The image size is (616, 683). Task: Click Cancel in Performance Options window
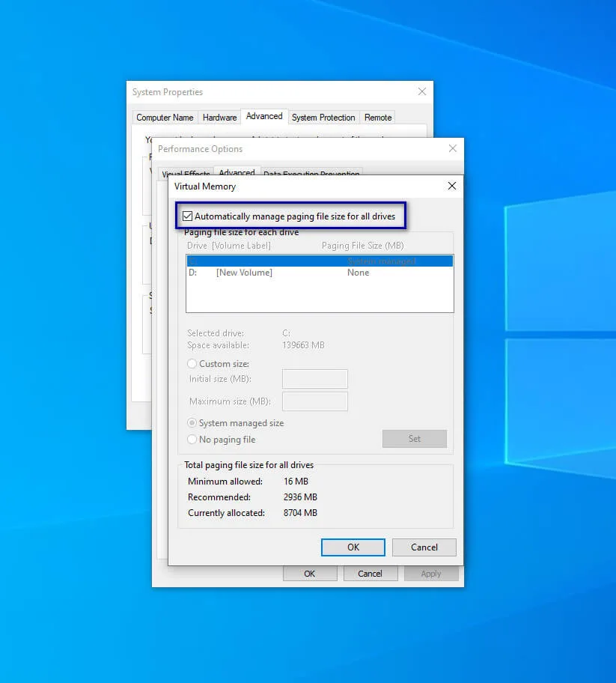coord(370,574)
